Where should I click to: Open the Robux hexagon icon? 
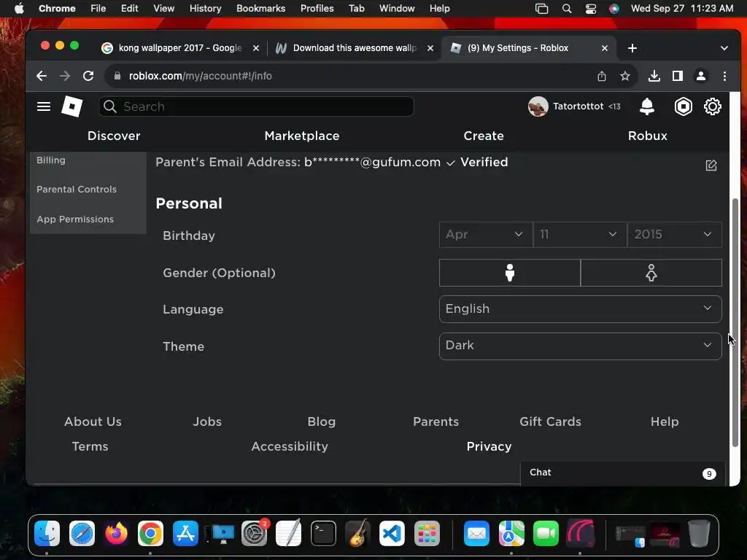(x=683, y=106)
